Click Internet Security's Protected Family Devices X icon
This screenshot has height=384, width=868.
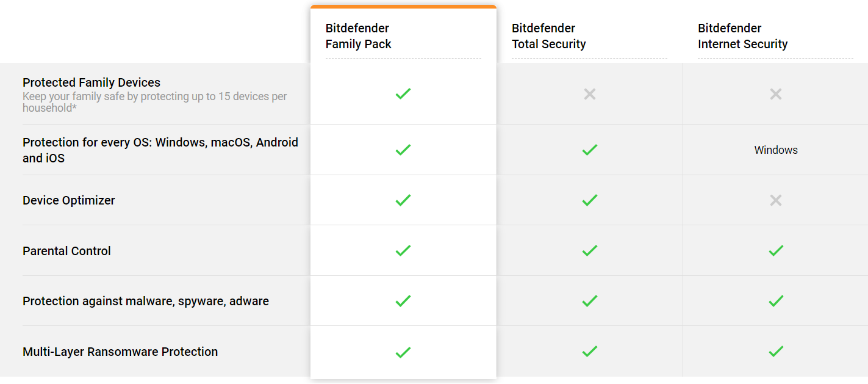click(x=775, y=94)
